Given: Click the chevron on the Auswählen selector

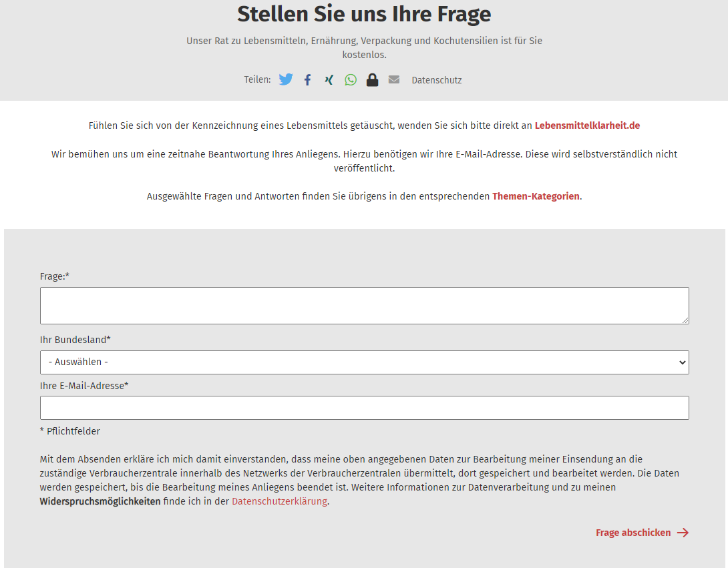Looking at the screenshot, I should 683,362.
